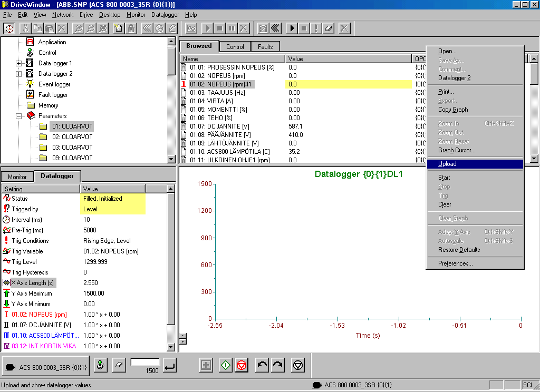
Task: Click the tree panel's scroll down arrow
Action: [x=171, y=159]
